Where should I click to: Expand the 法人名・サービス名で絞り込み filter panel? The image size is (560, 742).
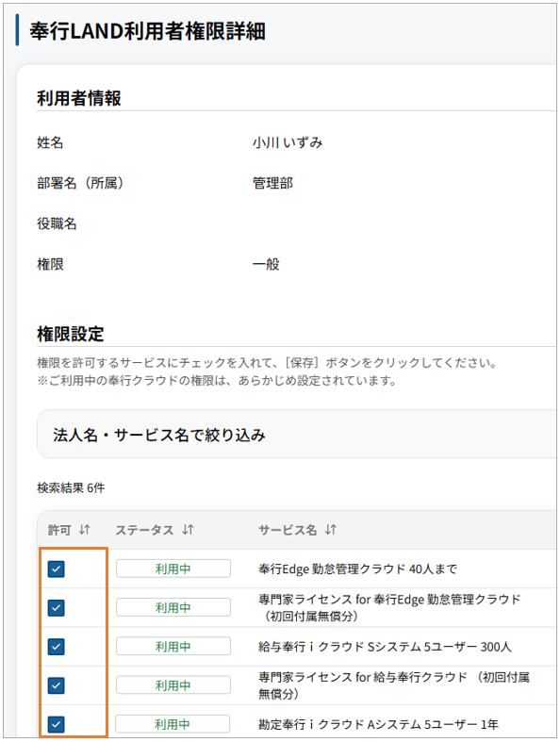click(x=296, y=434)
